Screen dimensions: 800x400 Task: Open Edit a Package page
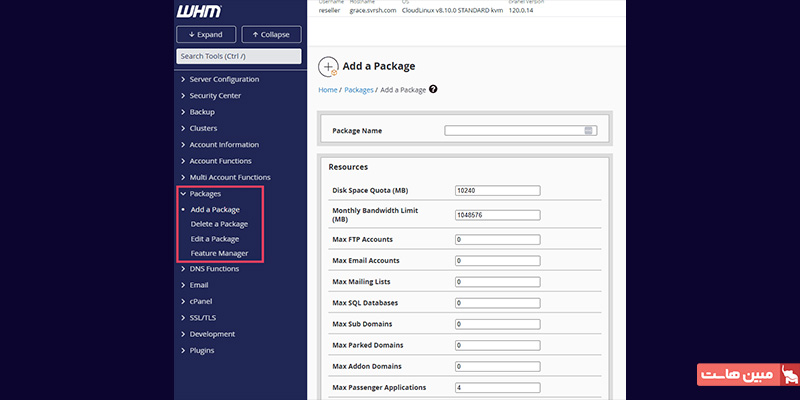(x=214, y=239)
